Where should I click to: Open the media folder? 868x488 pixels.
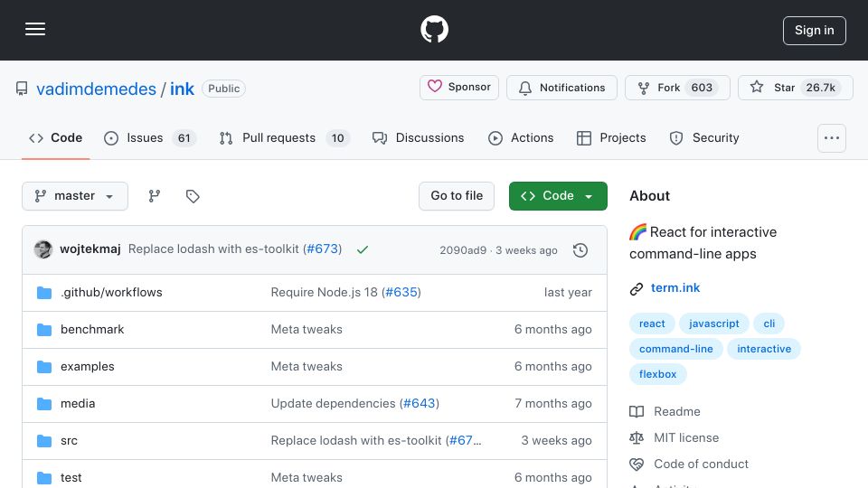click(x=78, y=403)
